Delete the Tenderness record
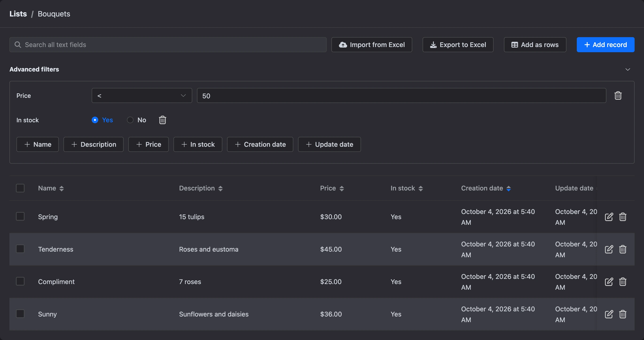Screen dimensions: 644x340 [623, 249]
